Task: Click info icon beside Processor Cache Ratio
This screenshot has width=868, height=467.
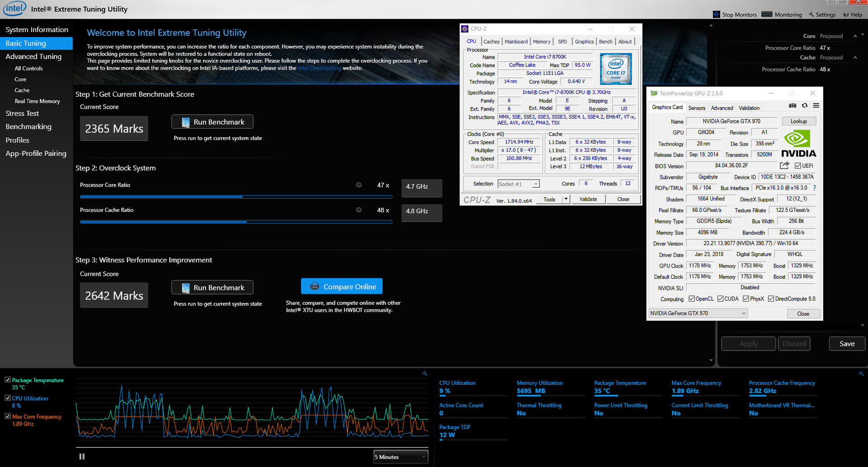Action: click(x=359, y=210)
